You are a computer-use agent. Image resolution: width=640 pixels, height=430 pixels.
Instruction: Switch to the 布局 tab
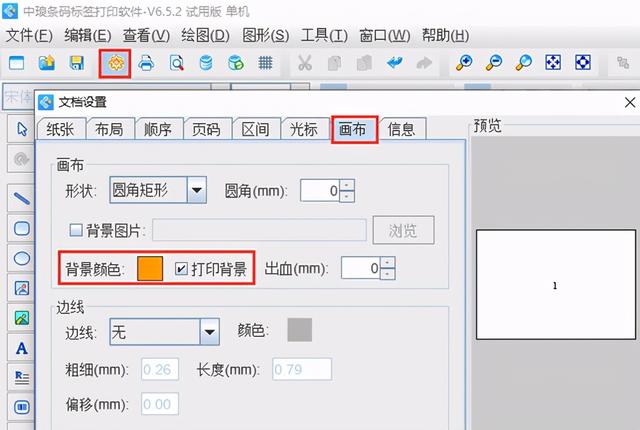109,129
